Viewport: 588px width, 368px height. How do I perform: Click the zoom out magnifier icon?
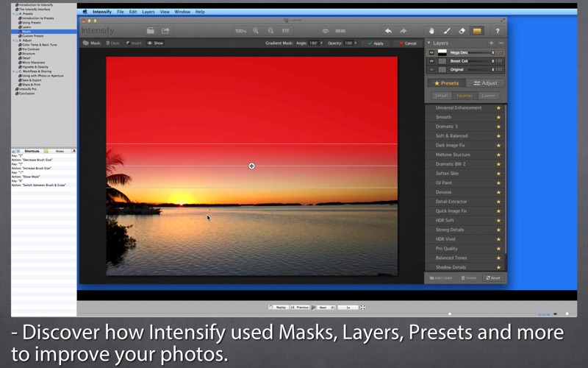coord(270,31)
